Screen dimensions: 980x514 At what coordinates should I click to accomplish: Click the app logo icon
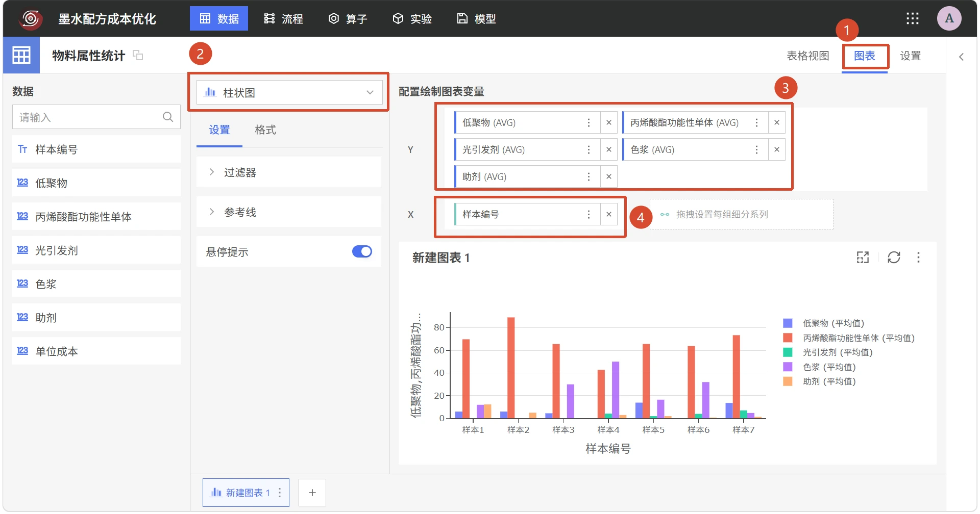(x=31, y=19)
